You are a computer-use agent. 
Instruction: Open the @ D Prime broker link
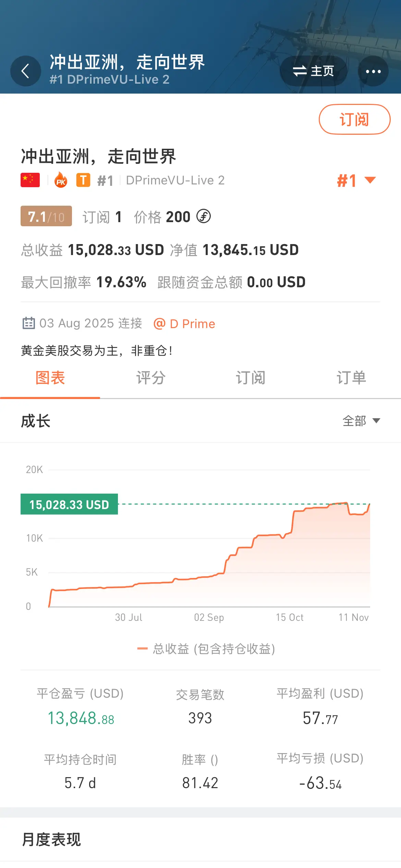[184, 324]
